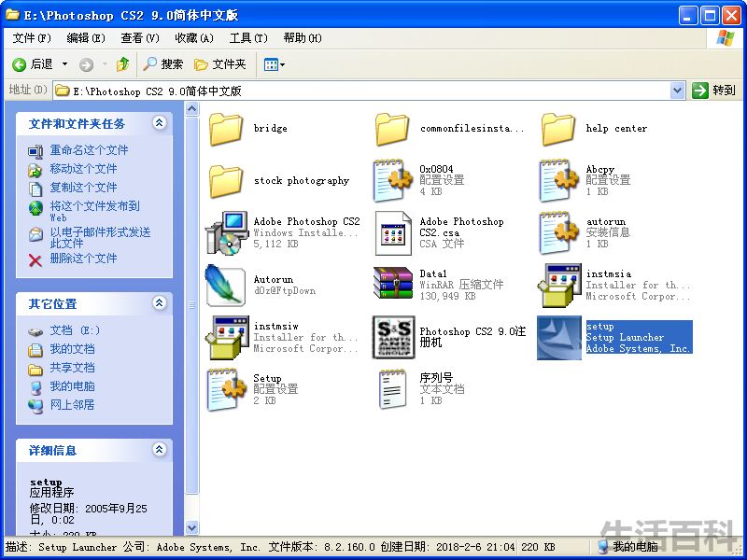The image size is (747, 560).
Task: Go to 我的文档 location
Action: (x=73, y=349)
